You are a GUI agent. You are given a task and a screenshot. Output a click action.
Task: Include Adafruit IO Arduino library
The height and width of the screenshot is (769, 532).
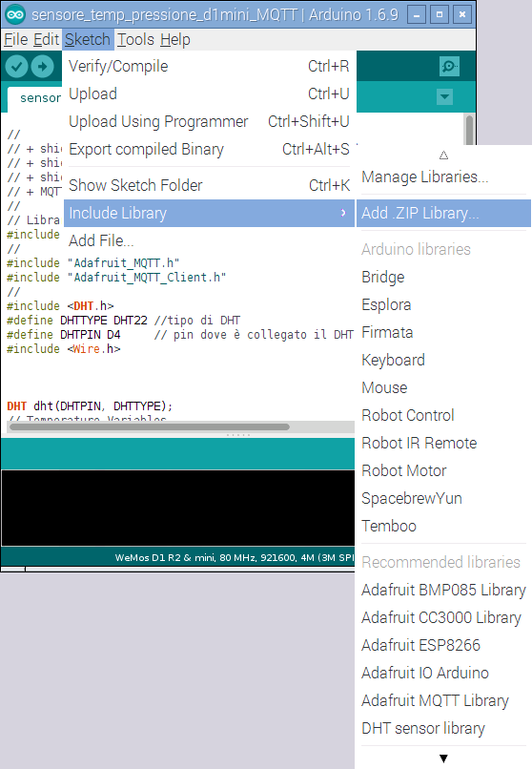(x=443, y=673)
